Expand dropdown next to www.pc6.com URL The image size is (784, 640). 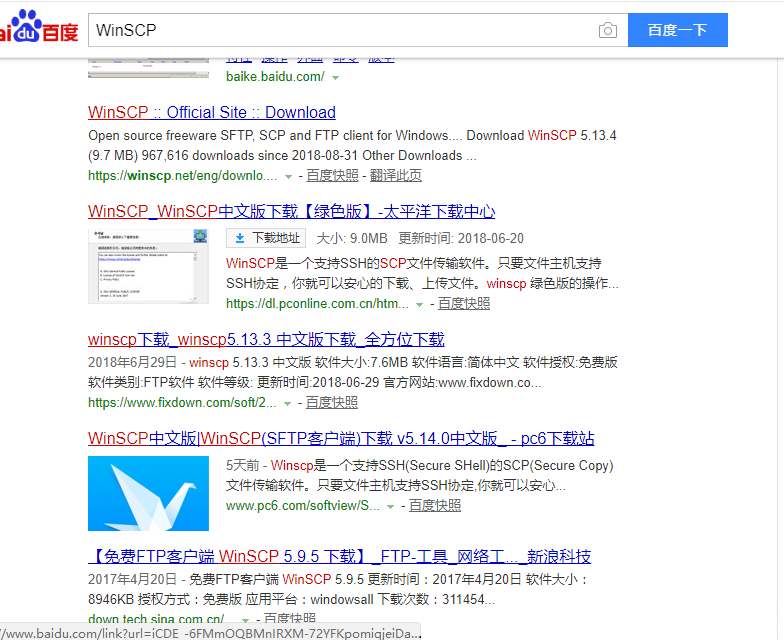pyautogui.click(x=390, y=506)
